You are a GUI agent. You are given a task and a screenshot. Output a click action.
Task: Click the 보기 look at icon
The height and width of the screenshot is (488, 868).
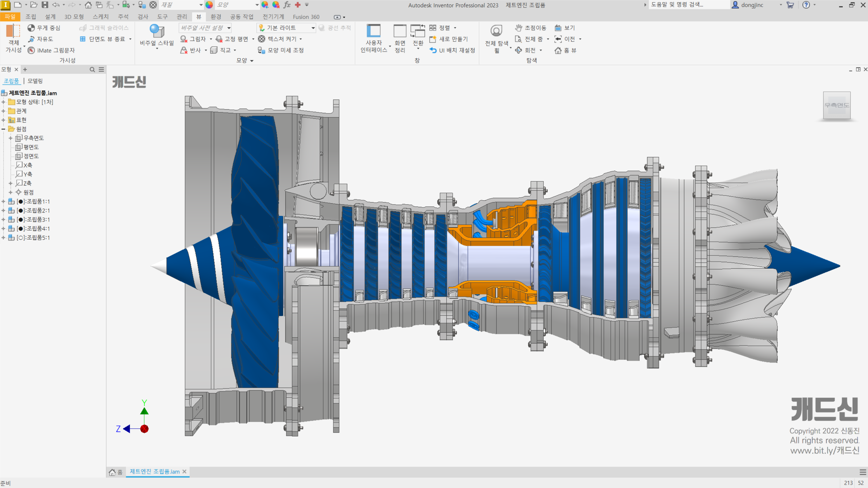(x=558, y=28)
